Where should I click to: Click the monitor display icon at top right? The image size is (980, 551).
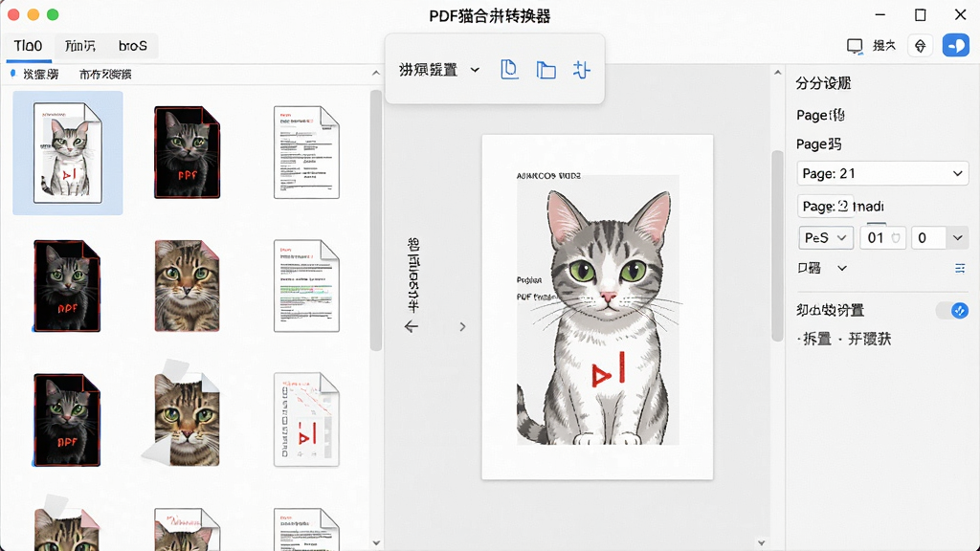(x=855, y=46)
